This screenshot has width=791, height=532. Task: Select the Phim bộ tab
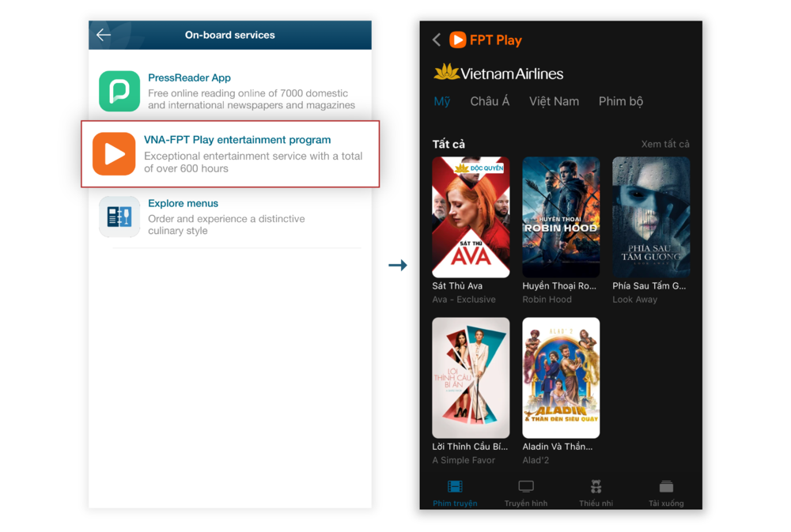[x=621, y=101]
